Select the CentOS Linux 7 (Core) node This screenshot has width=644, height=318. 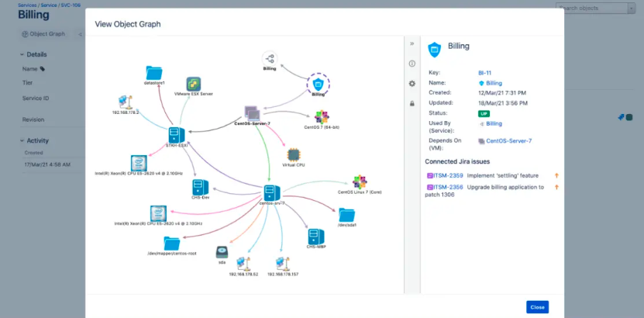coord(359,181)
